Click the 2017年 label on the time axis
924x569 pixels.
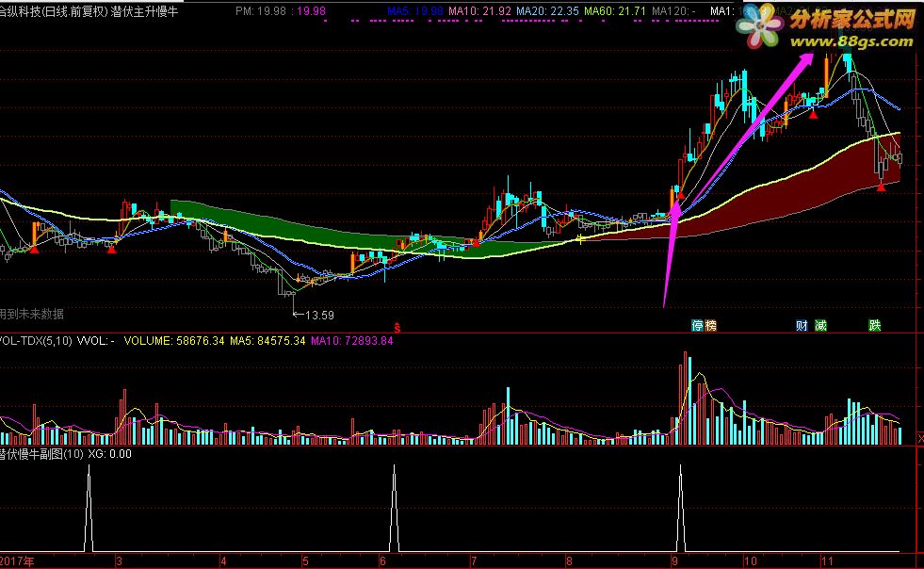tap(17, 561)
